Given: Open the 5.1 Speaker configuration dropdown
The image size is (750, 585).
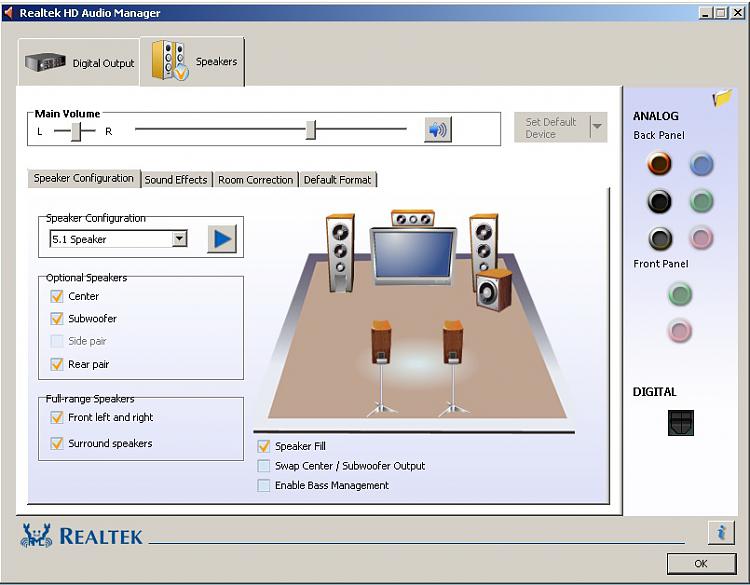Looking at the screenshot, I should (x=179, y=238).
